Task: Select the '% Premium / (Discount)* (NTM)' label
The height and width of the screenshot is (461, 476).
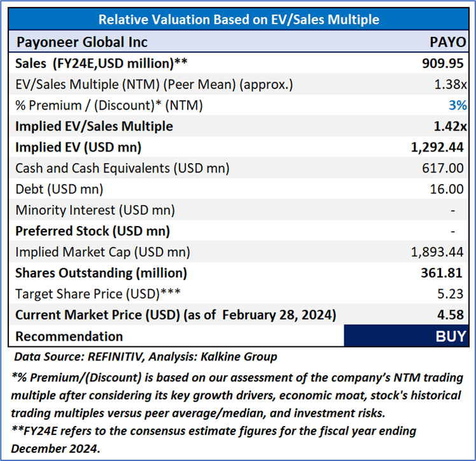Action: [109, 105]
